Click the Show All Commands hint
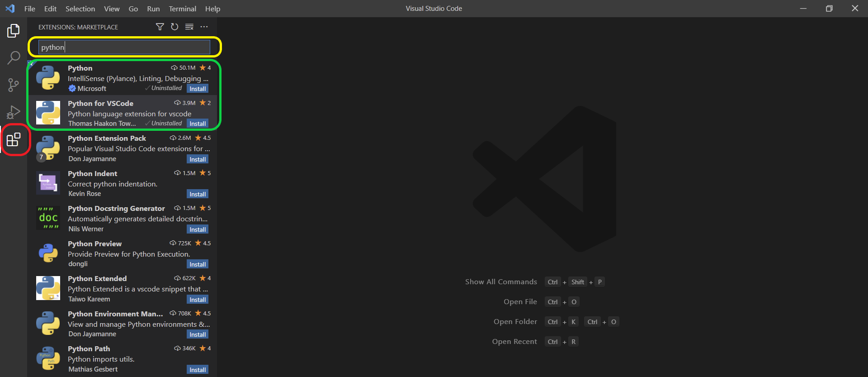 pos(501,282)
